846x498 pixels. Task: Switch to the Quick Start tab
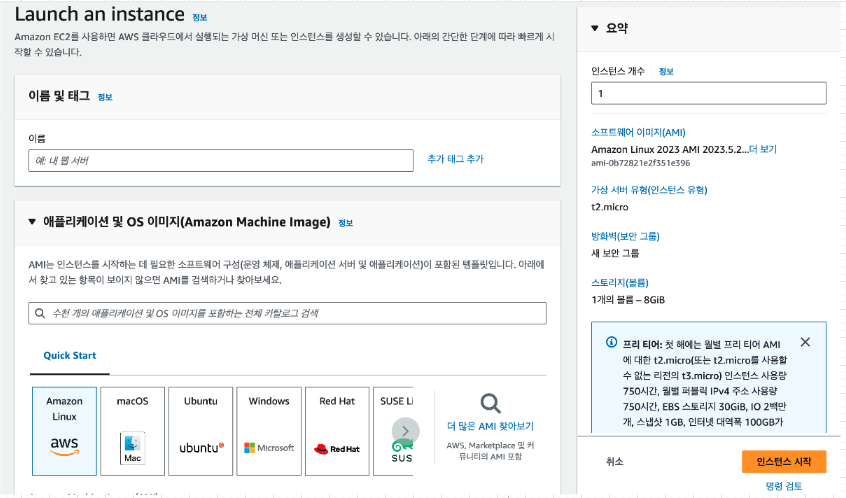pos(70,356)
